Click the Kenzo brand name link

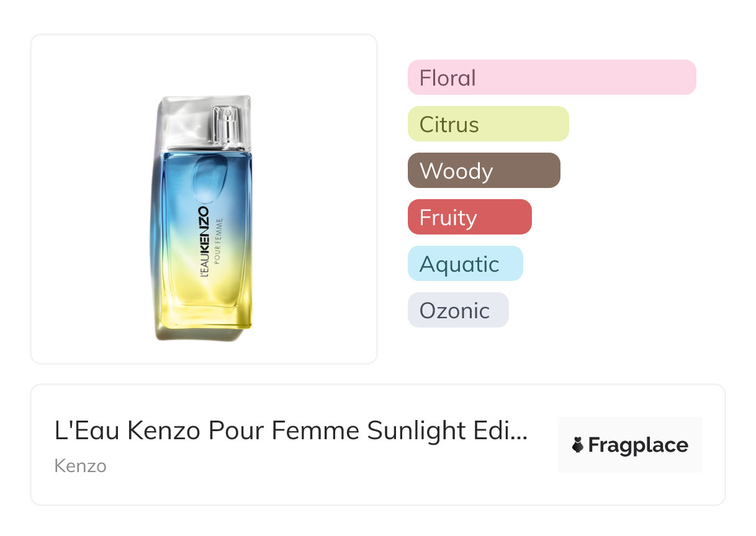tap(80, 466)
